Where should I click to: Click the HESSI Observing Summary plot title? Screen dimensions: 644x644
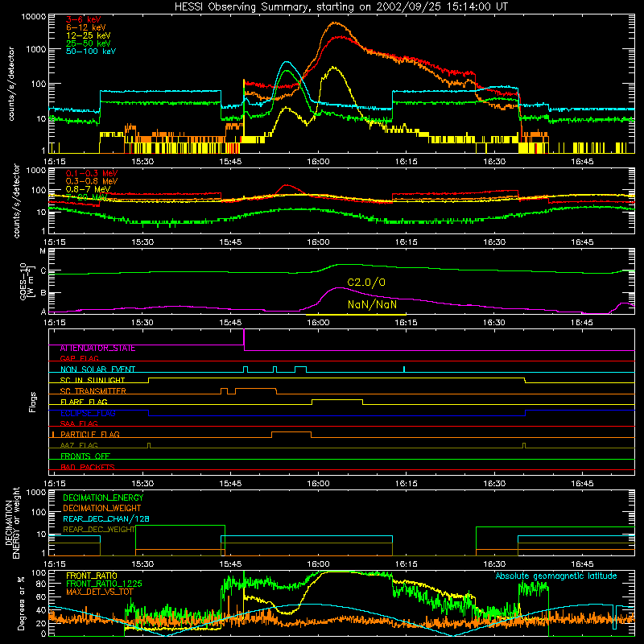(341, 7)
